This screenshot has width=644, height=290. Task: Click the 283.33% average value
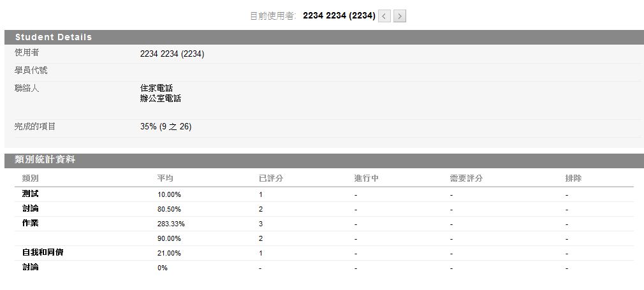pos(171,224)
